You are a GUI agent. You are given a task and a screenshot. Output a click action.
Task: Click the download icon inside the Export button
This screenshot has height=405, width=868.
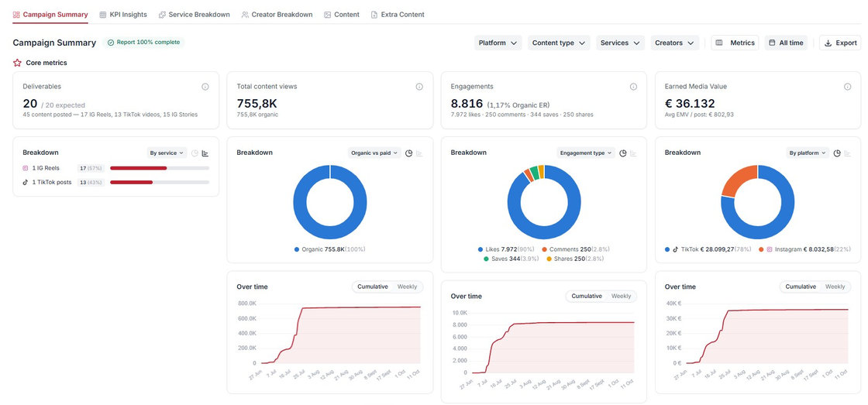pos(828,43)
